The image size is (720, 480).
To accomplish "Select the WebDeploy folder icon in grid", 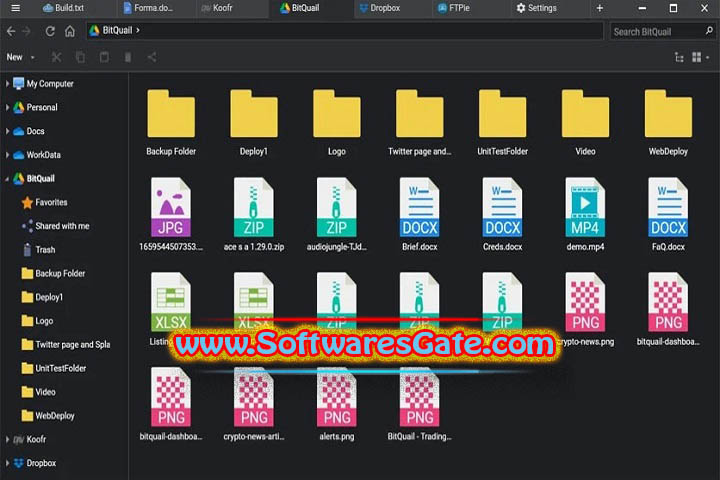I will tap(668, 114).
